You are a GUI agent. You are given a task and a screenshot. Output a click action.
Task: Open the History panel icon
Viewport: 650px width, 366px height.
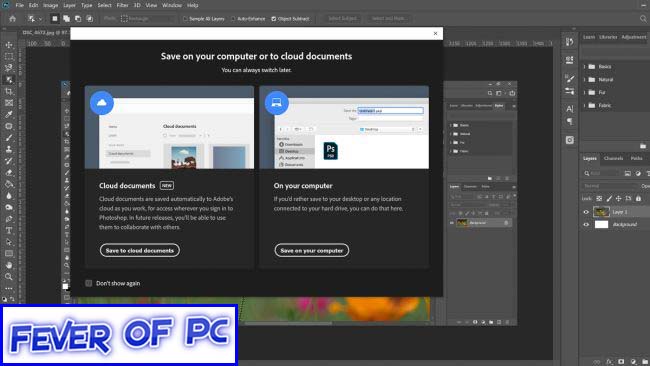[570, 42]
